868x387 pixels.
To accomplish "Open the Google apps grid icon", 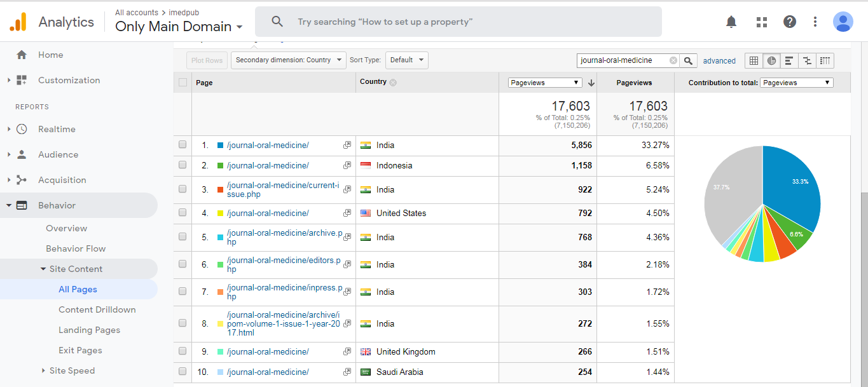I will coord(761,22).
